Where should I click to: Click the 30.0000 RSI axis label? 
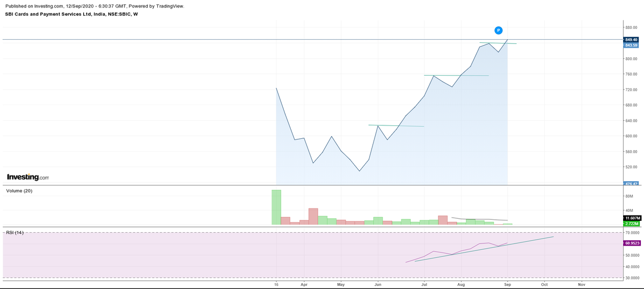pos(632,278)
